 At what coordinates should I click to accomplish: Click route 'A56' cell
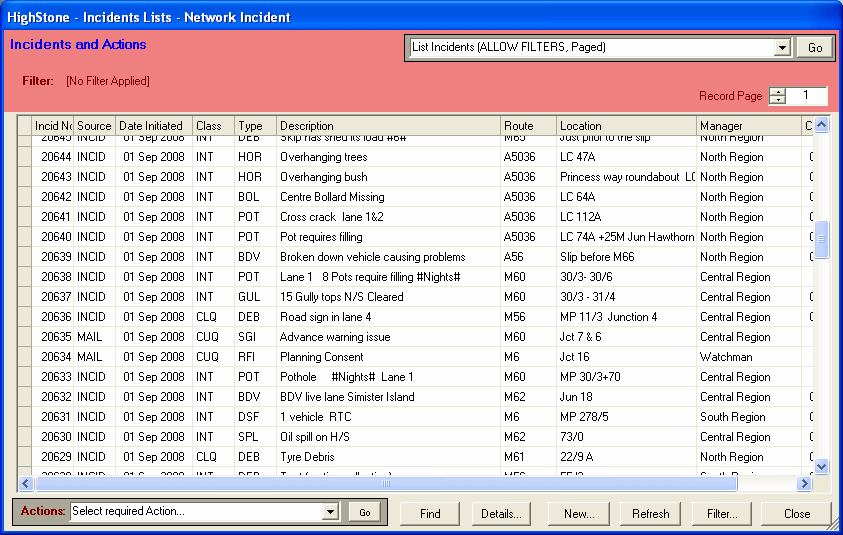[528, 257]
